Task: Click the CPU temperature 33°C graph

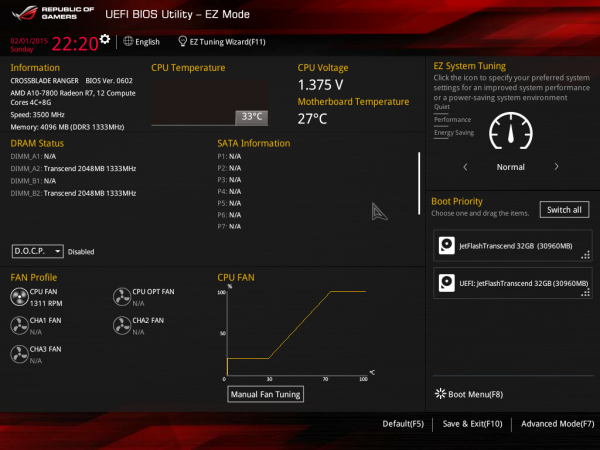Action: [210, 103]
